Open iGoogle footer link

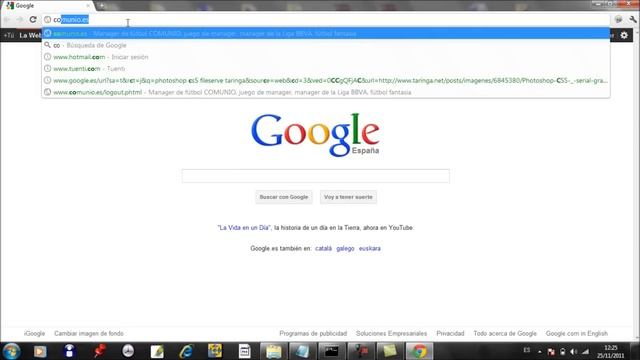coord(34,333)
